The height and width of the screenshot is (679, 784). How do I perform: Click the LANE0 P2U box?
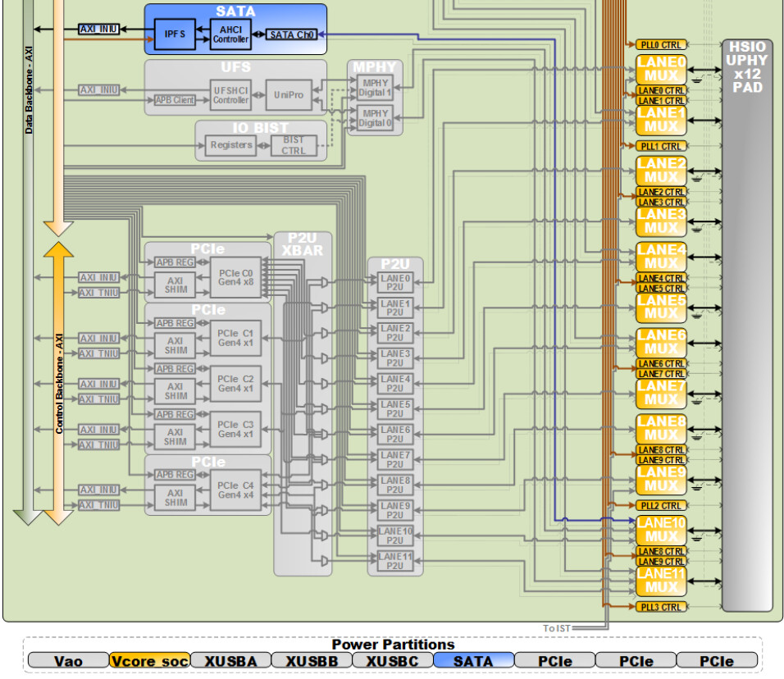click(x=395, y=282)
